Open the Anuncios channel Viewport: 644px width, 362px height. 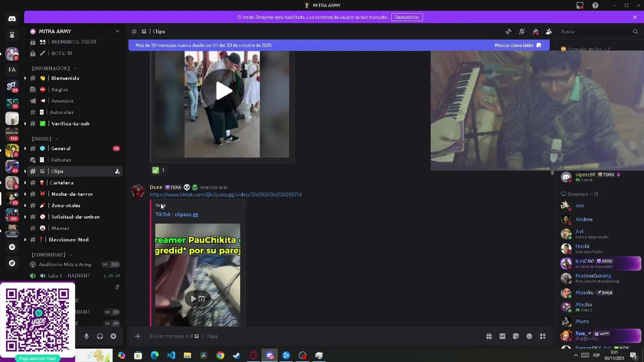click(75, 101)
